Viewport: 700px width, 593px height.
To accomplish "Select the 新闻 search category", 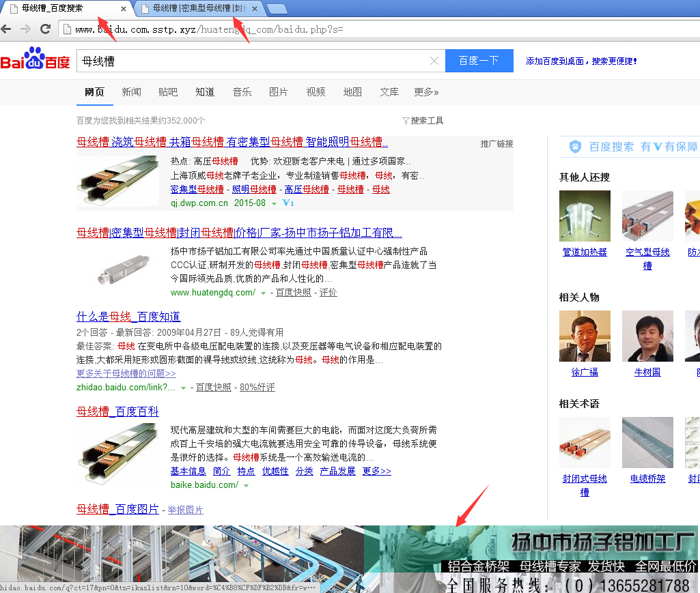I will [131, 92].
